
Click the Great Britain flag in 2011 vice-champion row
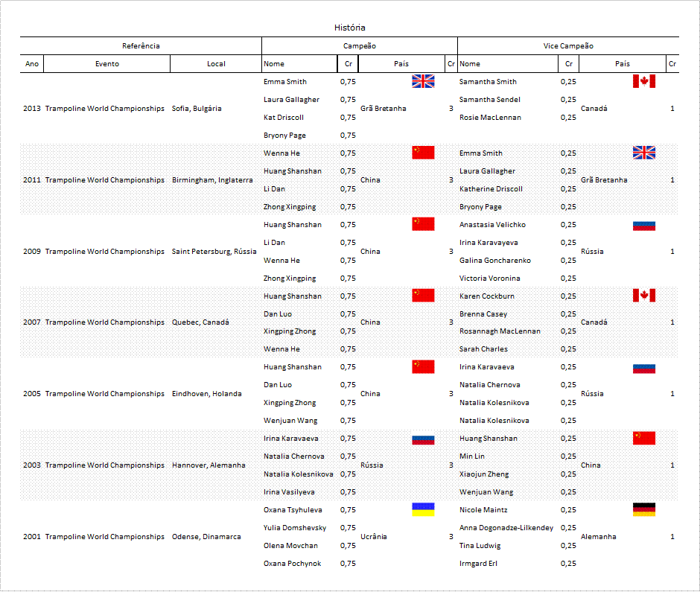[x=643, y=153]
